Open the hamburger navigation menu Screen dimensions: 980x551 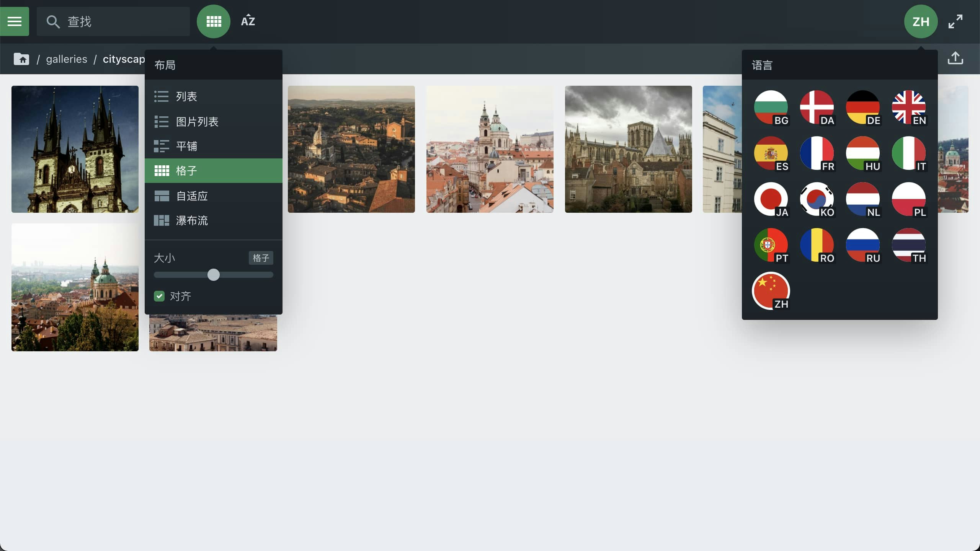pyautogui.click(x=15, y=21)
